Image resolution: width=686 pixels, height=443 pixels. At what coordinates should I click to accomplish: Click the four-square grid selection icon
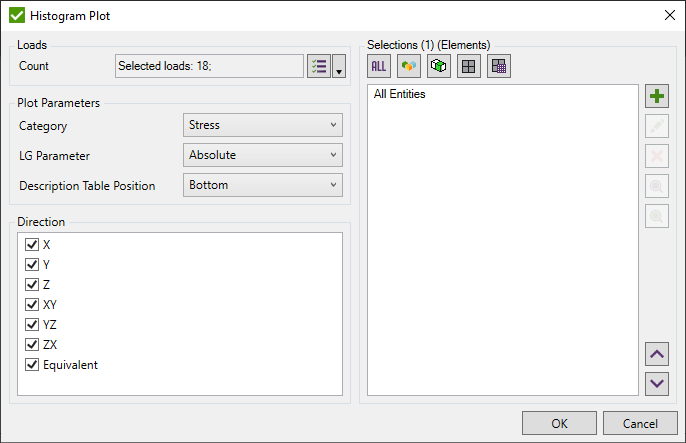coord(469,67)
